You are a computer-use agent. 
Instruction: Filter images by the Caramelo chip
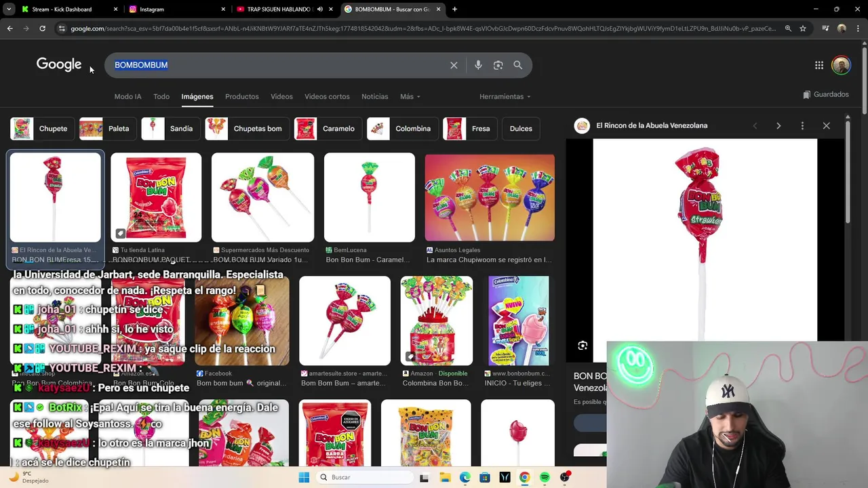click(327, 128)
